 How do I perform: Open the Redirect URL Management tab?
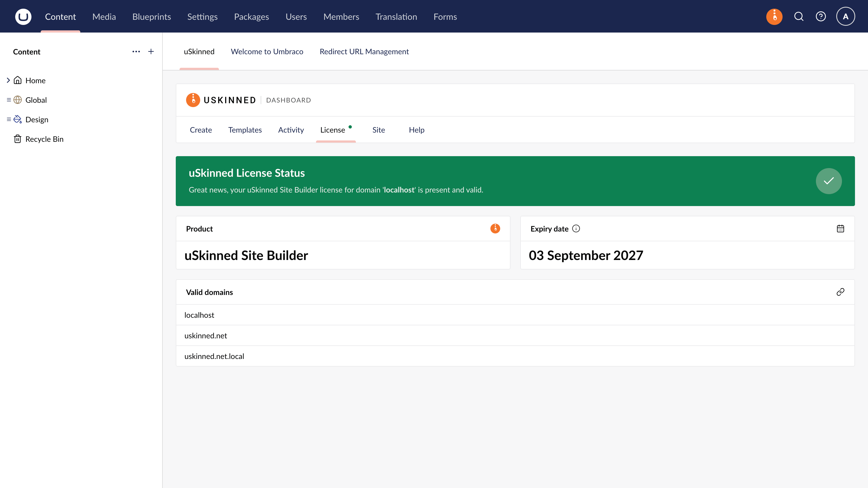tap(364, 52)
